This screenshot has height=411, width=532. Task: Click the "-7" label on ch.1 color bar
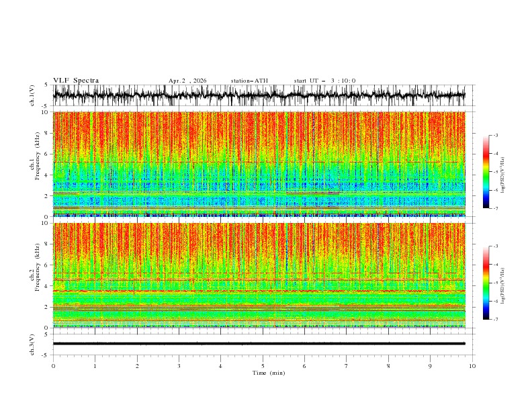[x=495, y=208]
